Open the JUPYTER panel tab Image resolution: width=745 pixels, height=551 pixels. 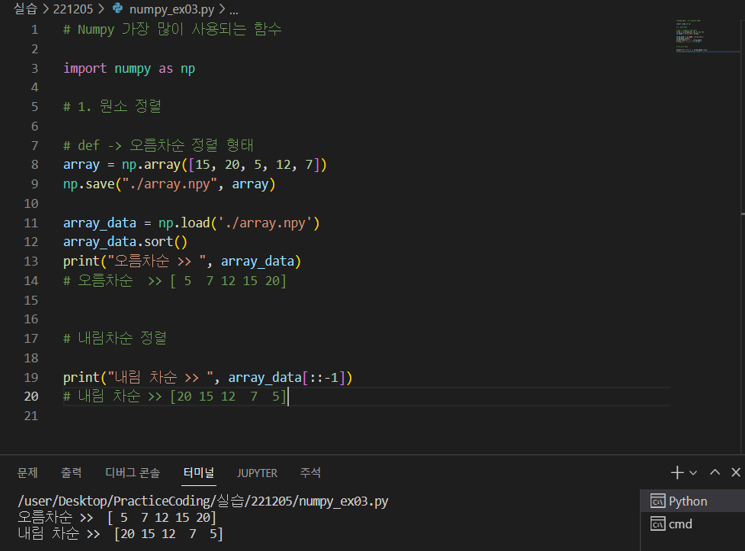[257, 473]
